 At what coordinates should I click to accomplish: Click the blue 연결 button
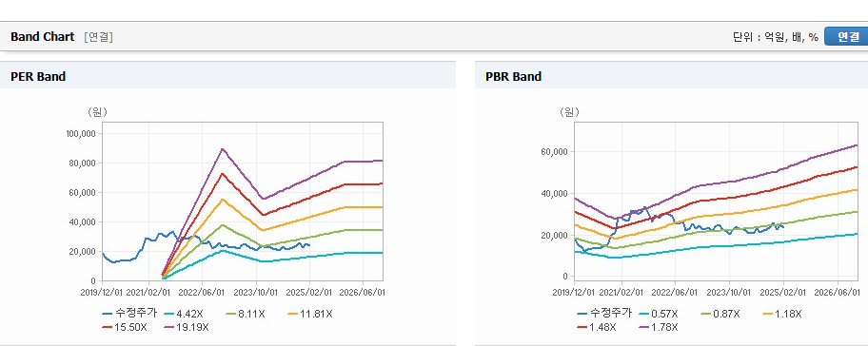(x=846, y=37)
